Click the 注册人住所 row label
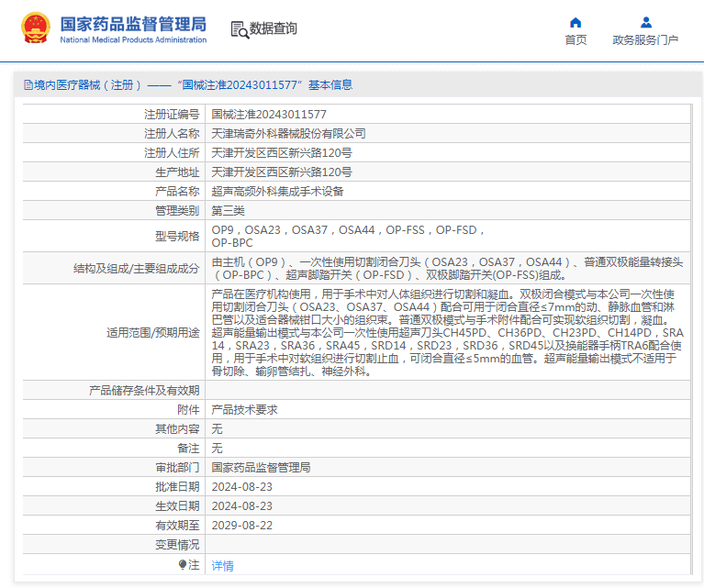The image size is (704, 588). point(172,153)
